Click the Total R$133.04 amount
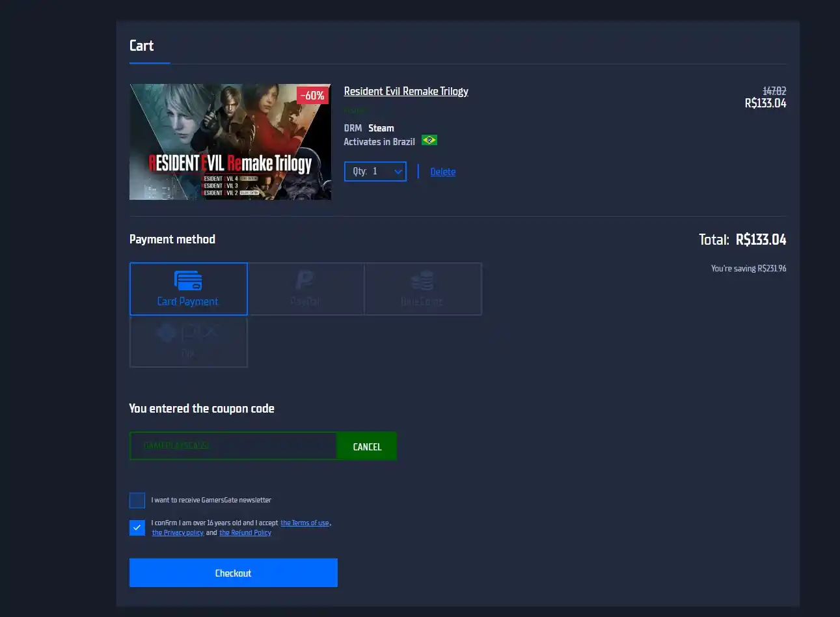 pos(761,240)
